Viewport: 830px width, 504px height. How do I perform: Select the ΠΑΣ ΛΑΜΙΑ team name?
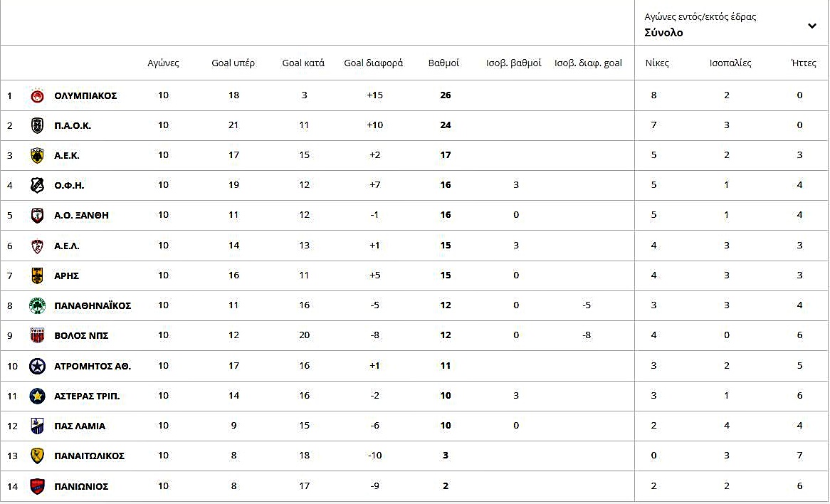(x=80, y=426)
